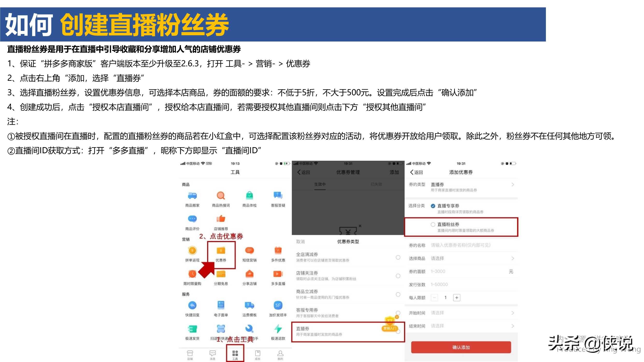Open 商品热搜词 search icon
The height and width of the screenshot is (362, 644).
tap(221, 196)
